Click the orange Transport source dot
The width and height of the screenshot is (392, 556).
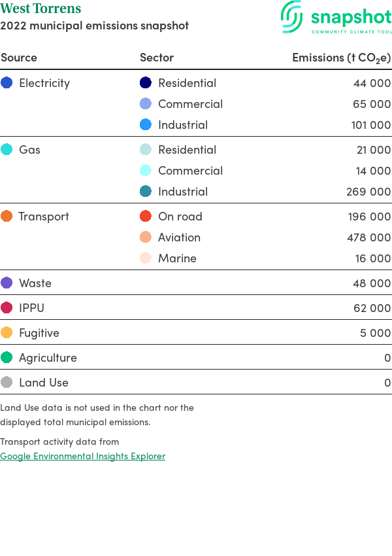pos(7,216)
